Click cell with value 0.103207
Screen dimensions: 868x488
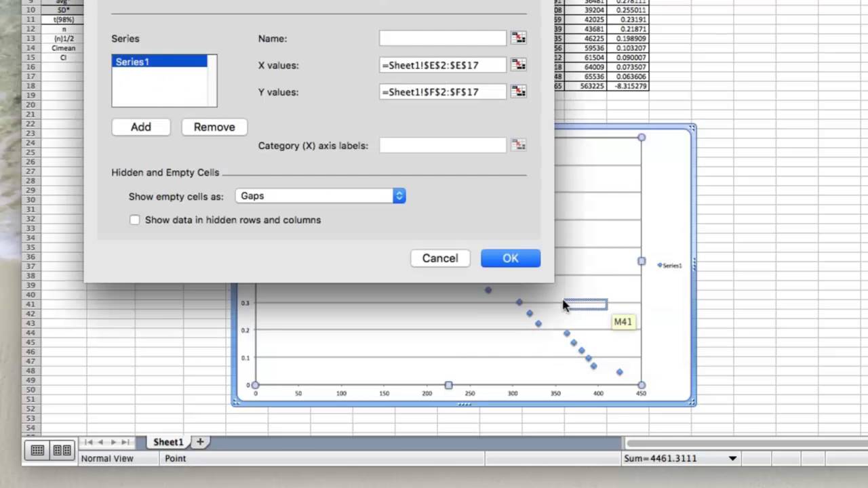click(628, 48)
